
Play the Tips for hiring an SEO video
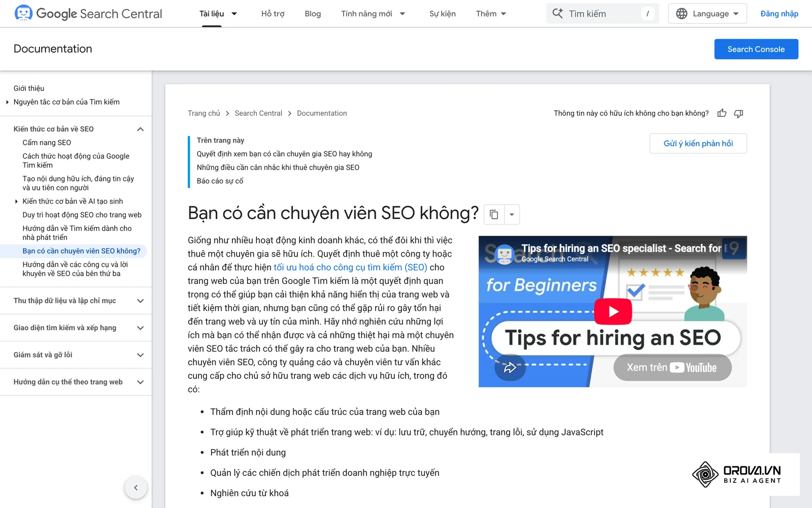(613, 311)
